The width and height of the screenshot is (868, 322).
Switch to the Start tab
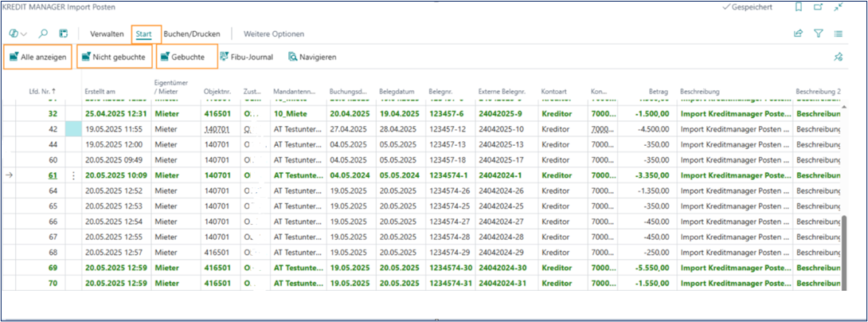pos(144,34)
